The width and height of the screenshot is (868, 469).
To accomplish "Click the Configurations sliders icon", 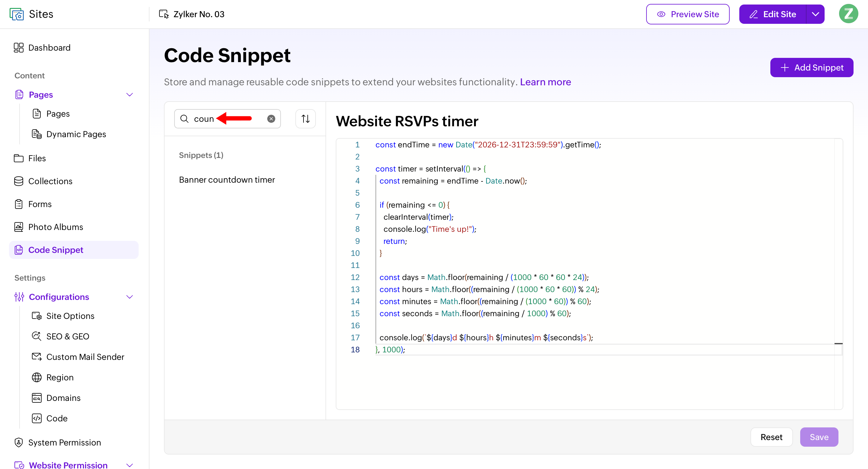I will pyautogui.click(x=19, y=297).
